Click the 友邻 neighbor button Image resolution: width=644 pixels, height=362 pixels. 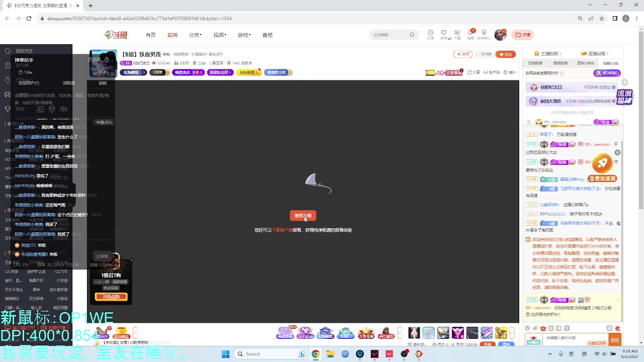(462, 54)
